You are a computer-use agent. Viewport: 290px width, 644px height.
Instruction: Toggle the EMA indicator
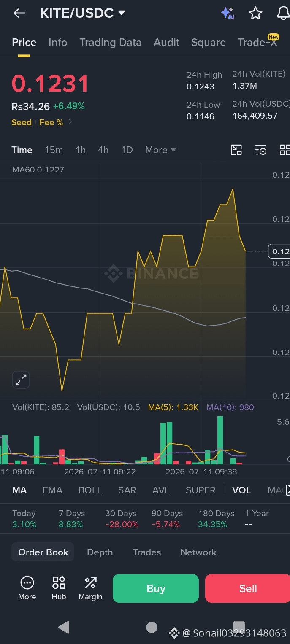click(52, 490)
